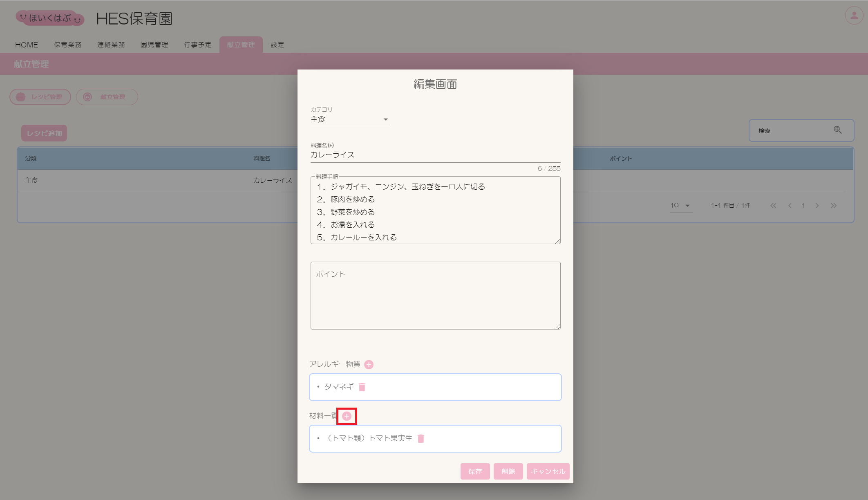Screen dimensions: 868x500
Task: Jump to the last table page
Action: [834, 206]
